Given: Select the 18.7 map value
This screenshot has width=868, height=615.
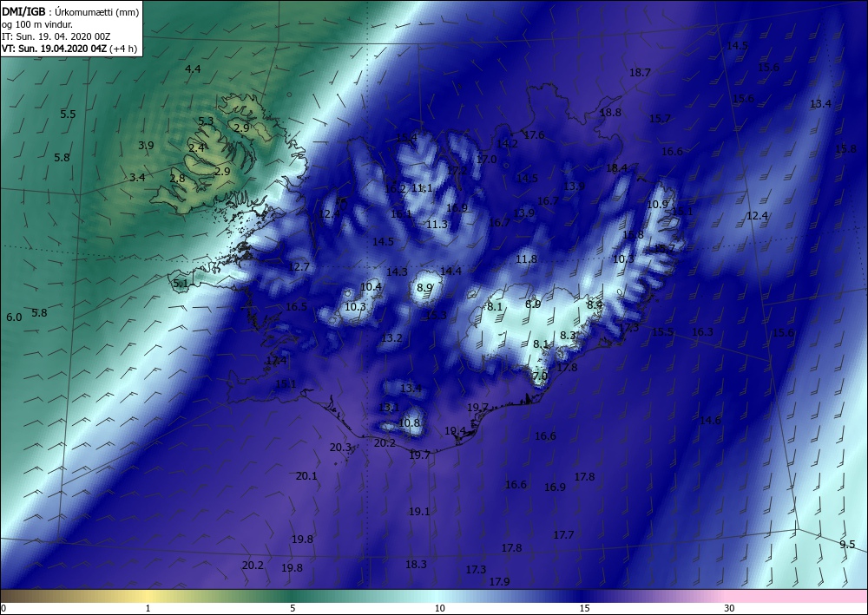Looking at the screenshot, I should [x=640, y=73].
